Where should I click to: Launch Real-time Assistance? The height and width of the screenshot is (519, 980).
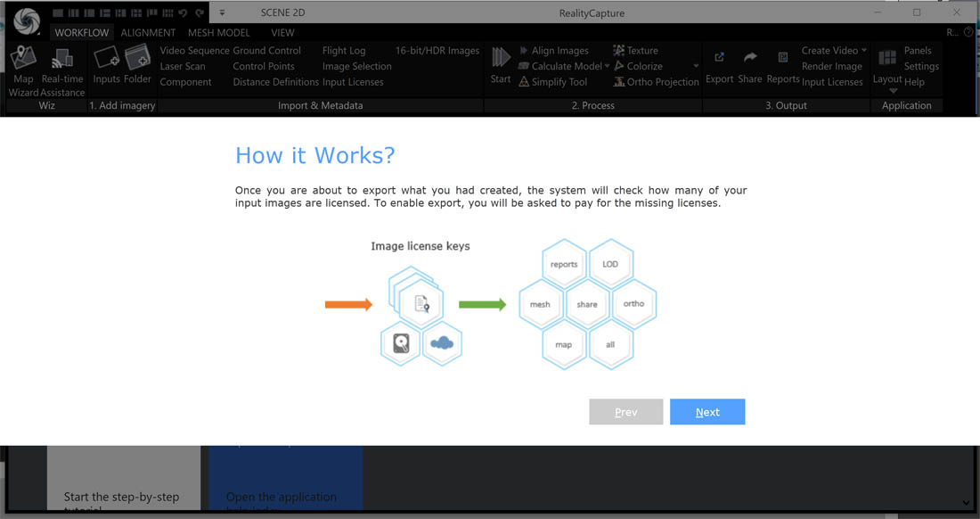[62, 70]
